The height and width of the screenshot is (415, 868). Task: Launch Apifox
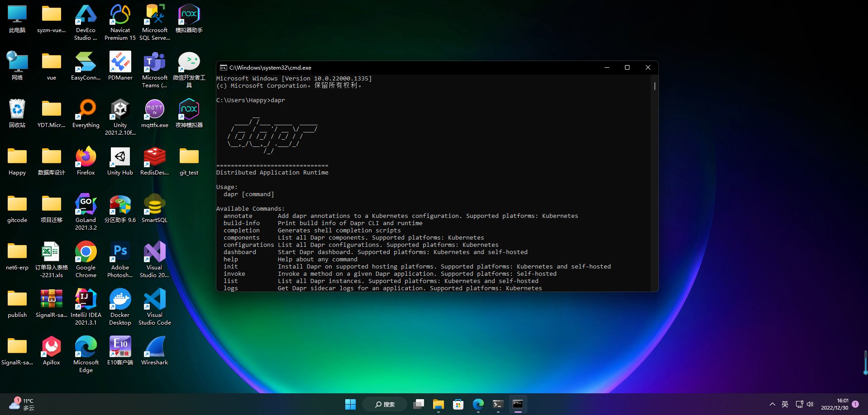click(51, 347)
